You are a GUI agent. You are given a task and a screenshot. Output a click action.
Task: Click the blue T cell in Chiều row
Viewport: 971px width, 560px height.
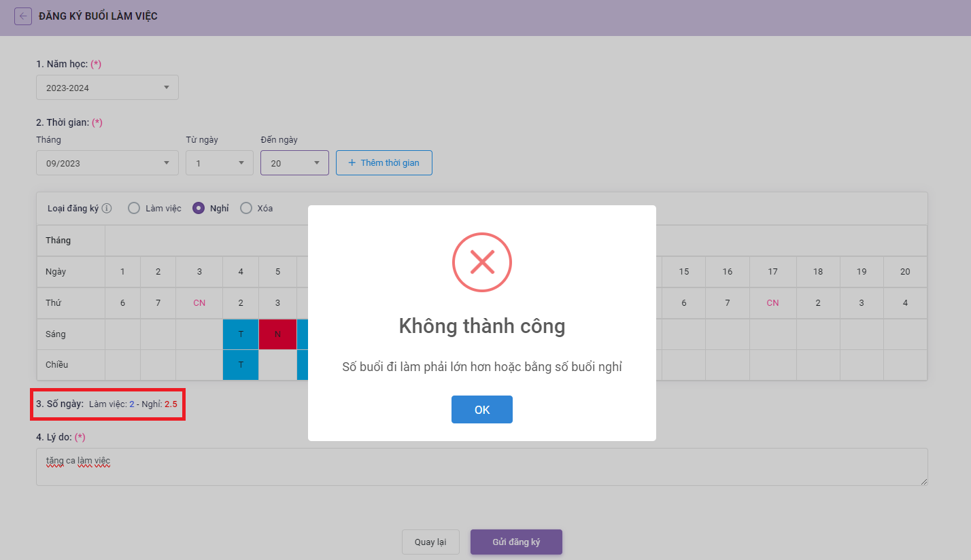[x=241, y=365]
